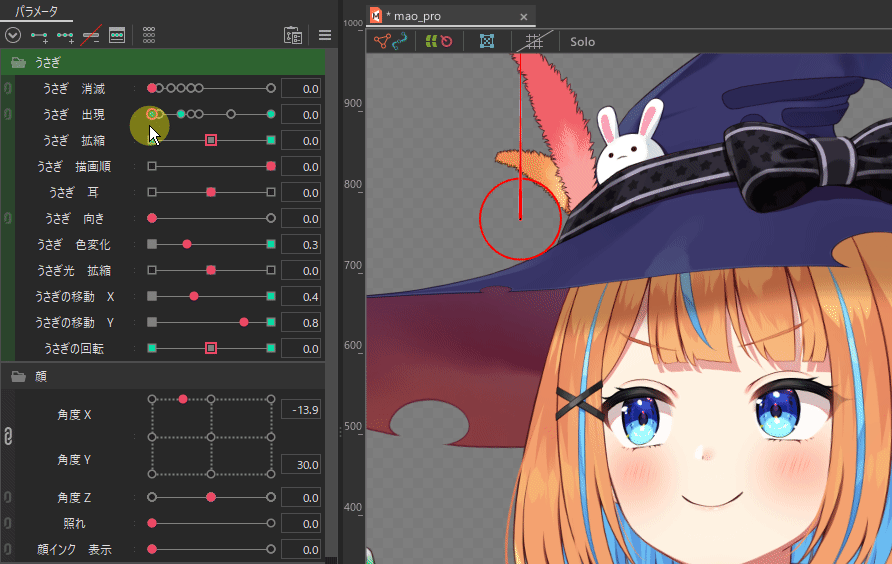
Task: Click the 角度 X value field showing -13.9
Action: point(301,410)
